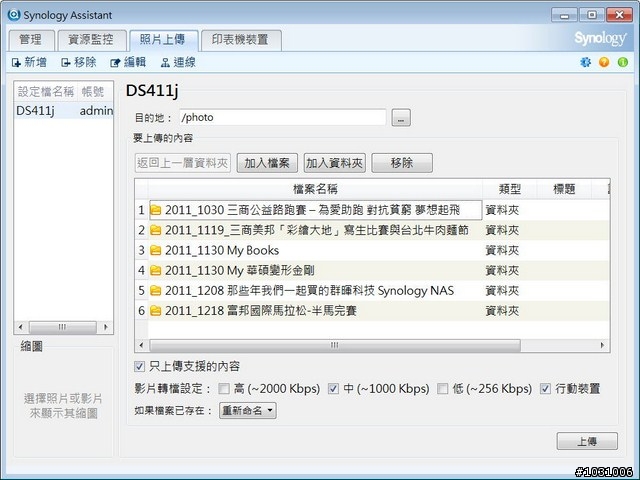This screenshot has height=480, width=640.
Task: Open the settings gear icon
Action: coord(585,62)
